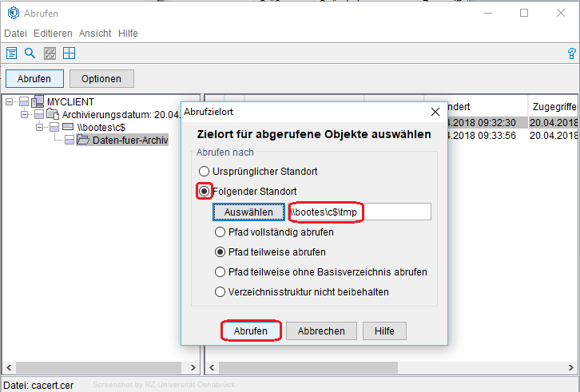Click Abbrechen to cancel the dialog
Screen dimensions: 580x392
coord(321,331)
